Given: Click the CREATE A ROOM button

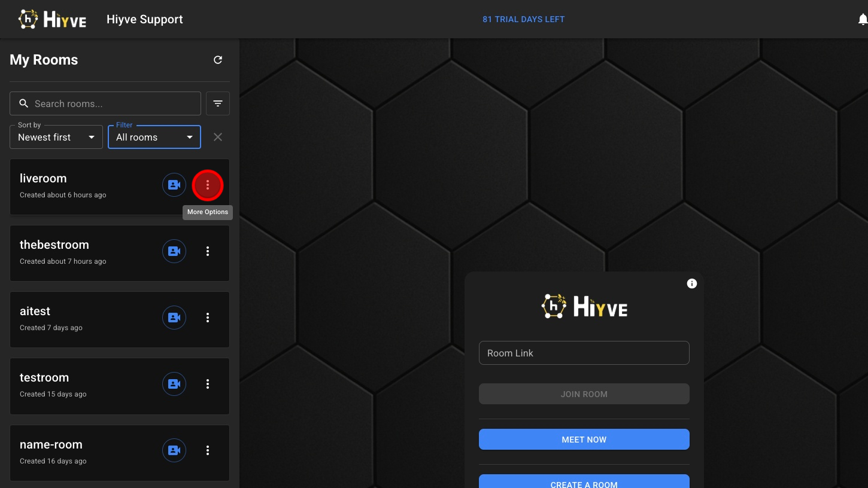Looking at the screenshot, I should [584, 481].
